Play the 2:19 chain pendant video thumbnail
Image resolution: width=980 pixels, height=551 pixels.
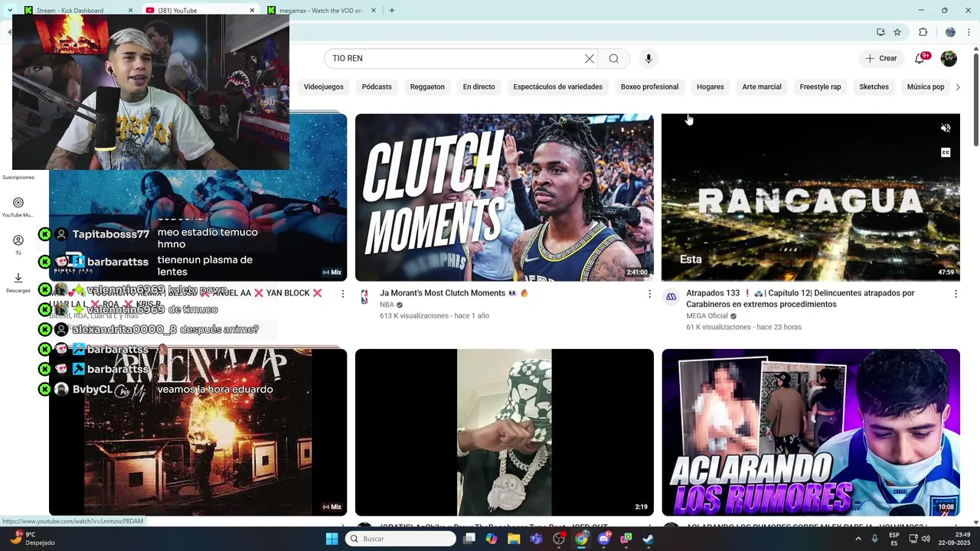coord(505,432)
